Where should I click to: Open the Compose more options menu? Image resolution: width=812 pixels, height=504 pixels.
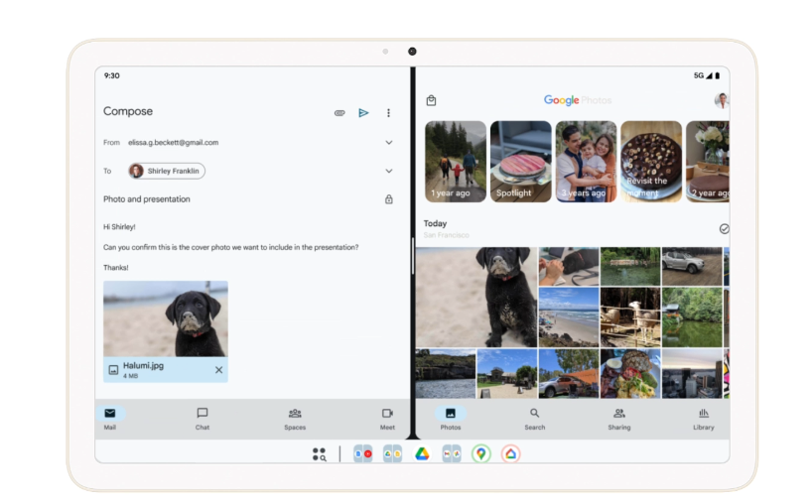[388, 113]
